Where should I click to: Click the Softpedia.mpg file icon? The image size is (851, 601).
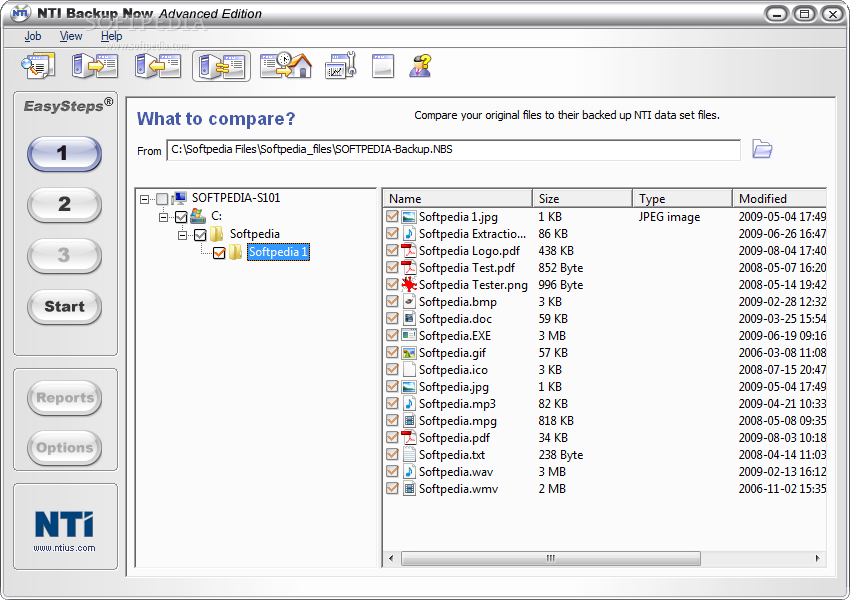(x=409, y=420)
